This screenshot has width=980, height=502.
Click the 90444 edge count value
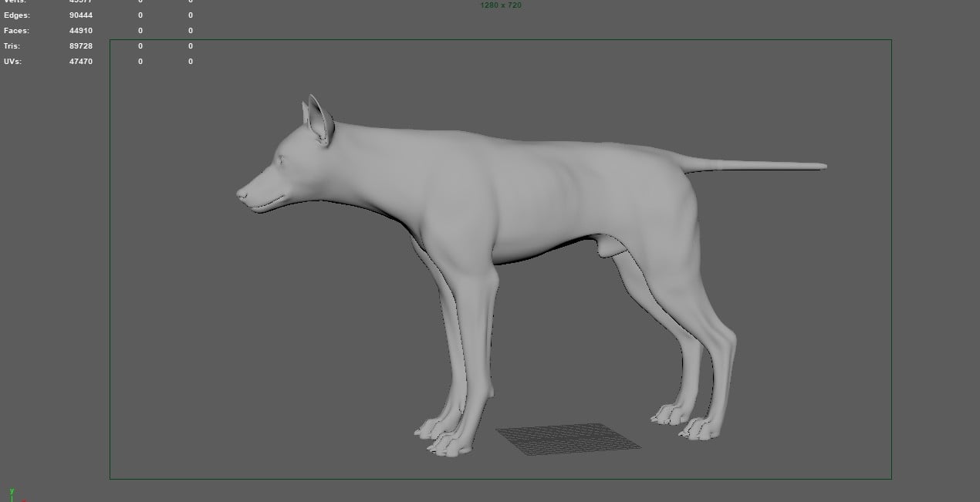click(79, 15)
